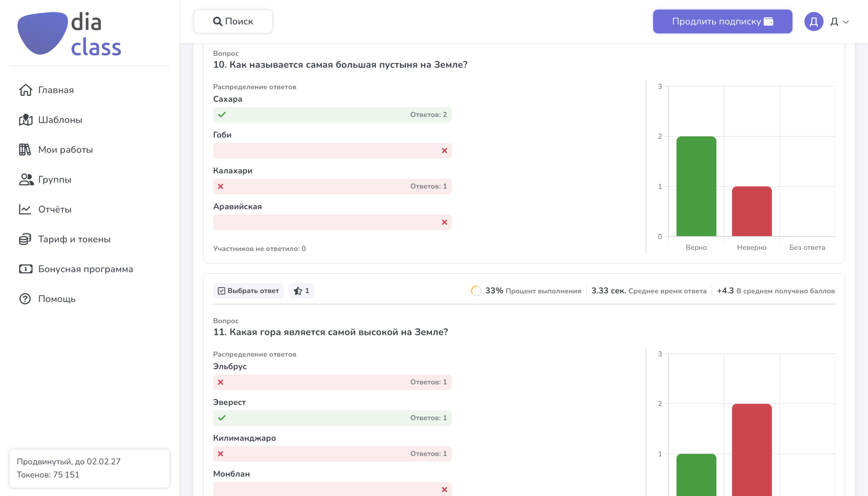This screenshot has width=868, height=496.
Task: Click the Калахари answer row
Action: point(332,186)
